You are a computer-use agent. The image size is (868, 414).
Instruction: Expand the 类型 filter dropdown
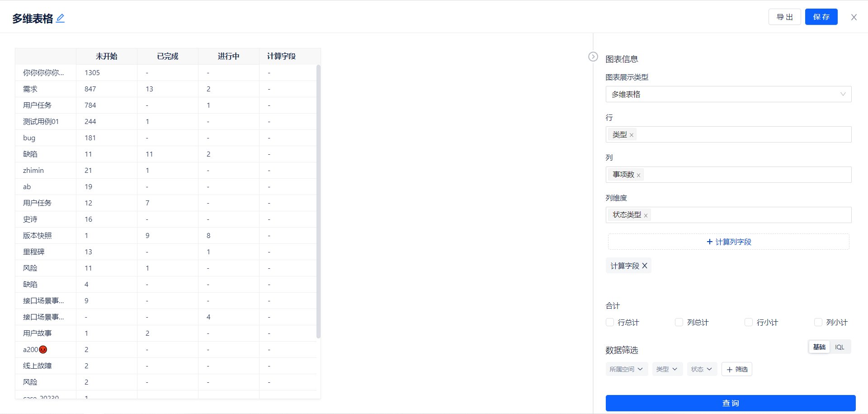(x=667, y=369)
